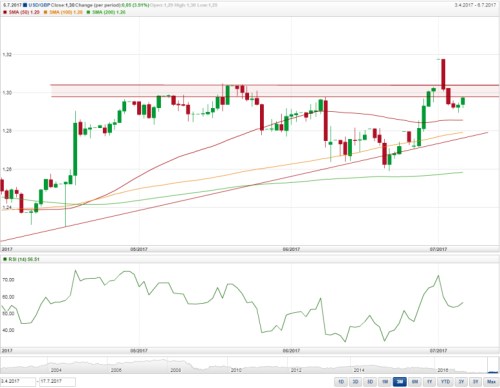Click the red SMA (50) legend marker
The height and width of the screenshot is (388, 500).
tap(5, 12)
